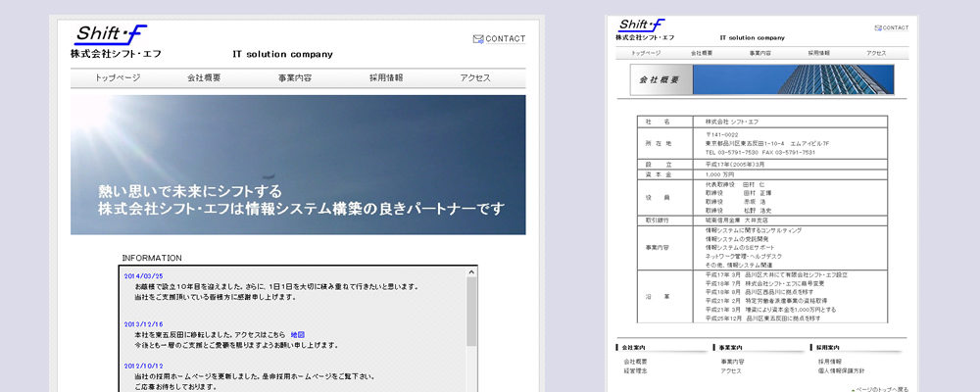Click the INFORMATION scrollbar up arrow

click(471, 271)
